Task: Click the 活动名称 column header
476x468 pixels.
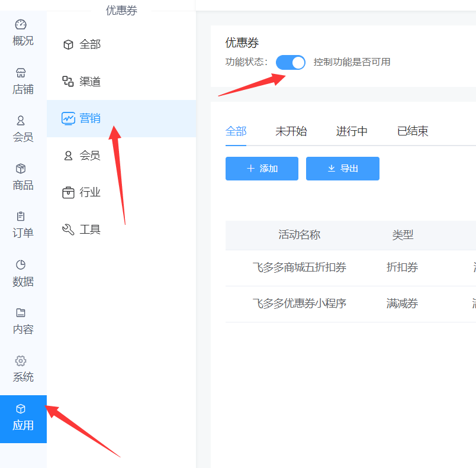Action: [x=300, y=235]
